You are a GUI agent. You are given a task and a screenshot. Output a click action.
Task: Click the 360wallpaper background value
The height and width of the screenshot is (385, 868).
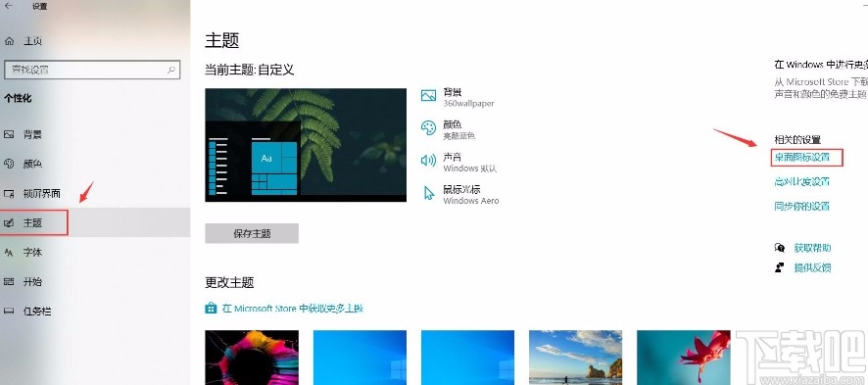(x=468, y=104)
